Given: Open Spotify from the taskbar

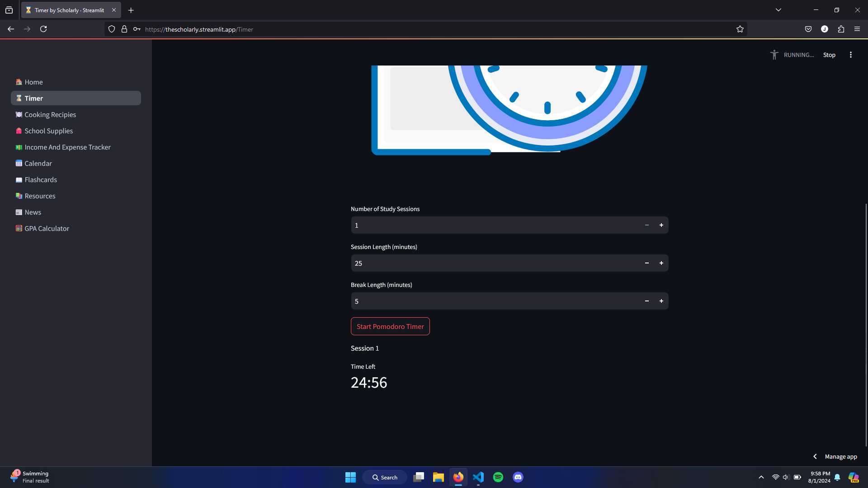Looking at the screenshot, I should [498, 477].
